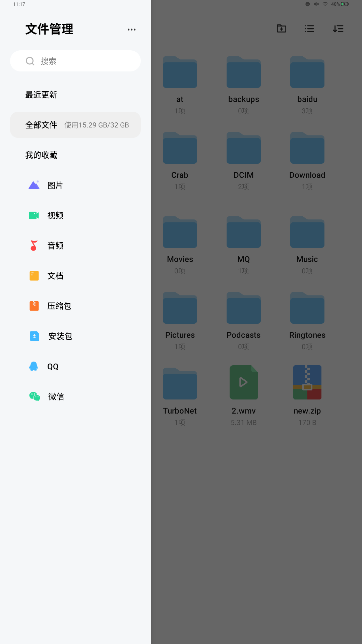362x644 pixels.
Task: Click the 压缩包 orange archive icon
Action: click(34, 306)
